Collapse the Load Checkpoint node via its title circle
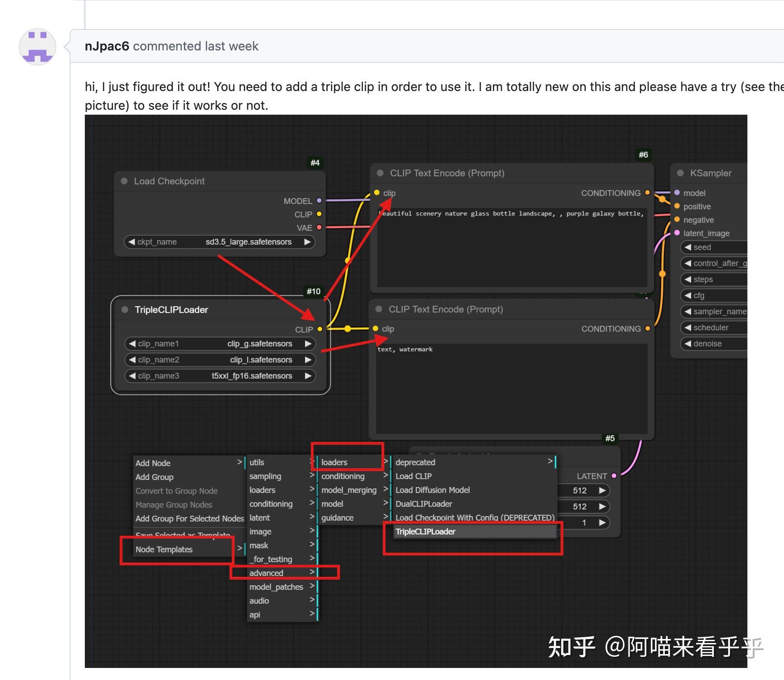 coord(124,181)
